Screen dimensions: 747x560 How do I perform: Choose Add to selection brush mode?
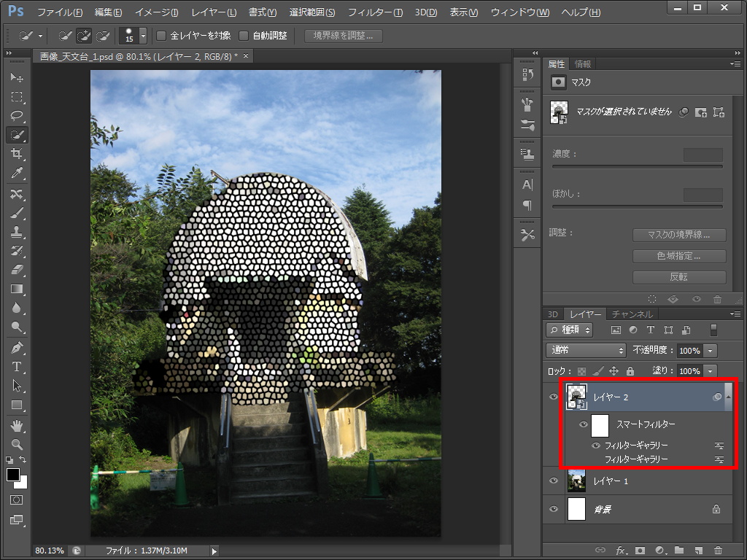[x=83, y=36]
